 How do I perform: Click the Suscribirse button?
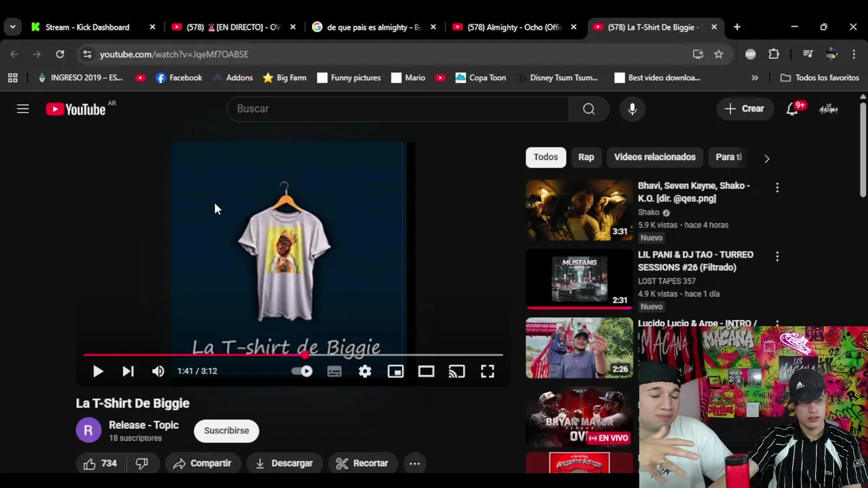[x=226, y=431]
